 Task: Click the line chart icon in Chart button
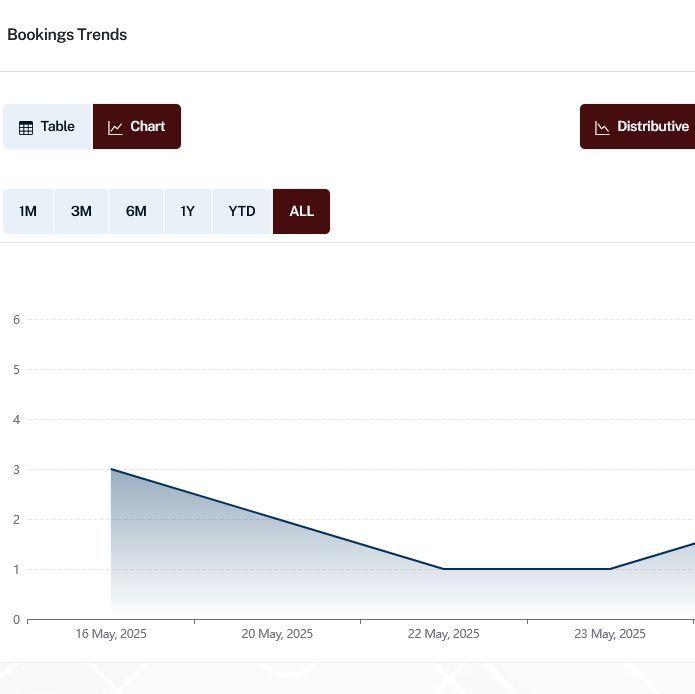(x=116, y=127)
